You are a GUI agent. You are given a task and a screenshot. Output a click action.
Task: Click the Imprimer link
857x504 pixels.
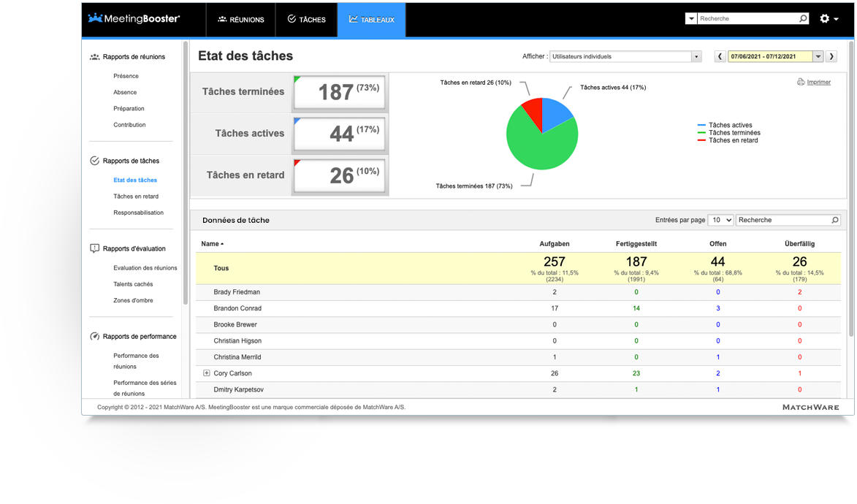[x=819, y=82]
